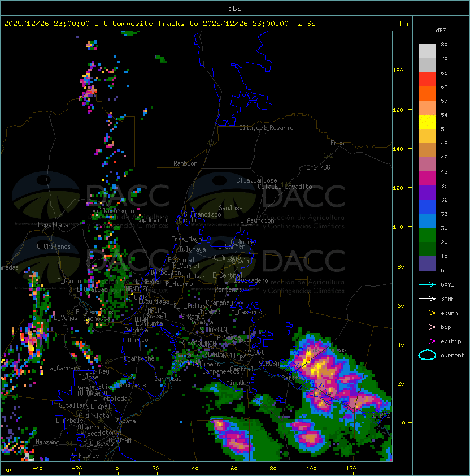Click the Mirador map label
The image size is (470, 476).
pos(238,383)
